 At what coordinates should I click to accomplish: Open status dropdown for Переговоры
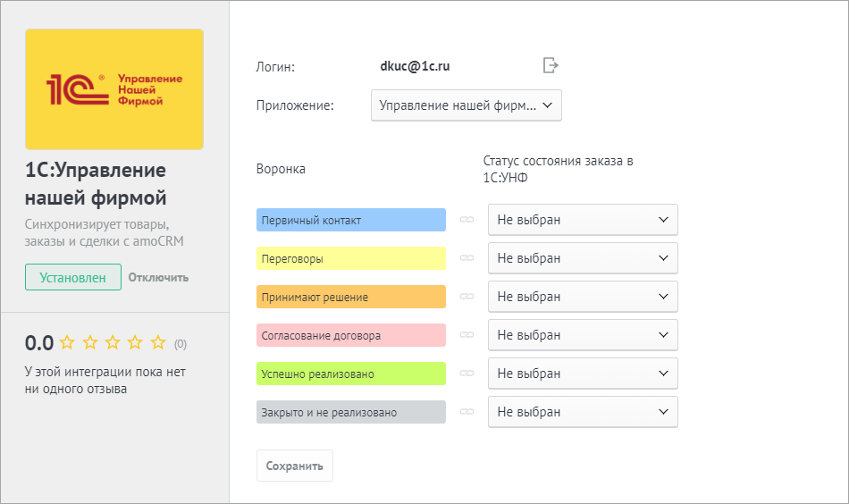tap(583, 258)
